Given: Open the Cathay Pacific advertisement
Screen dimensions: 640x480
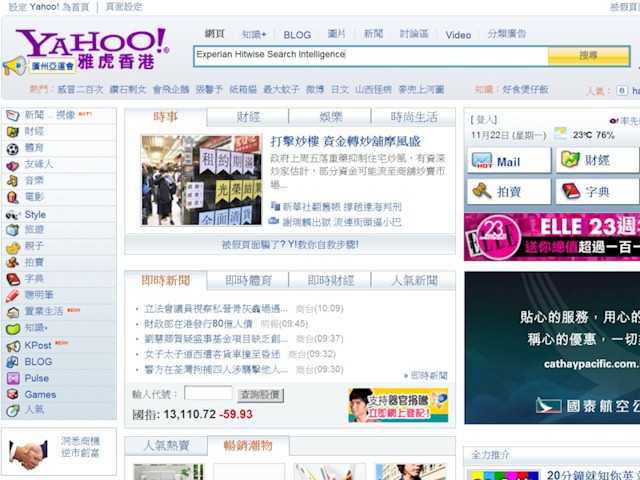Looking at the screenshot, I should [x=552, y=348].
